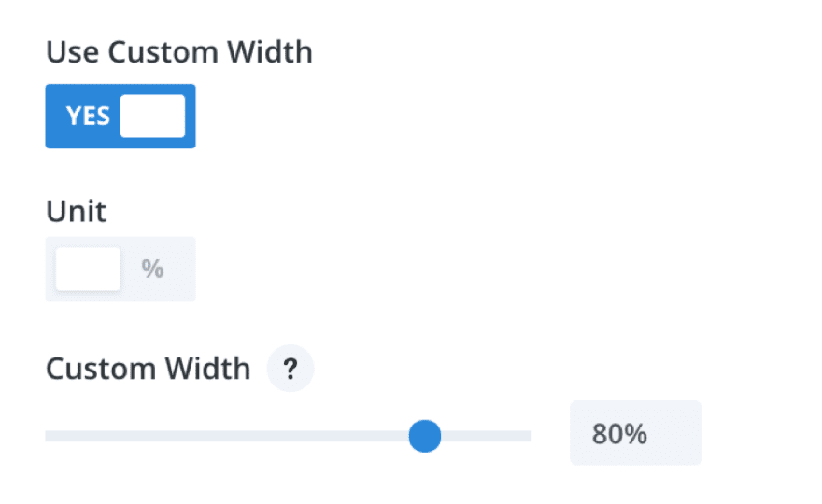The image size is (822, 504).
Task: Show help tooltip for Custom Width
Action: [x=291, y=370]
